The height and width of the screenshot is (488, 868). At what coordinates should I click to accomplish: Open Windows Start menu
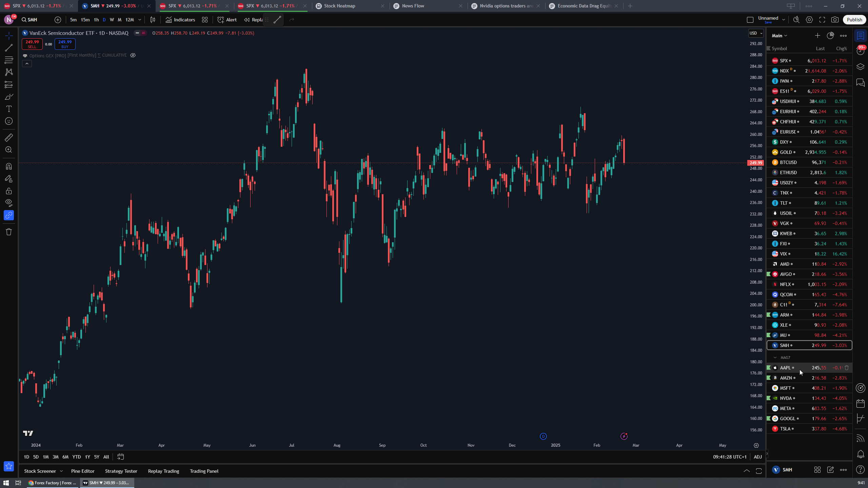[x=6, y=483]
